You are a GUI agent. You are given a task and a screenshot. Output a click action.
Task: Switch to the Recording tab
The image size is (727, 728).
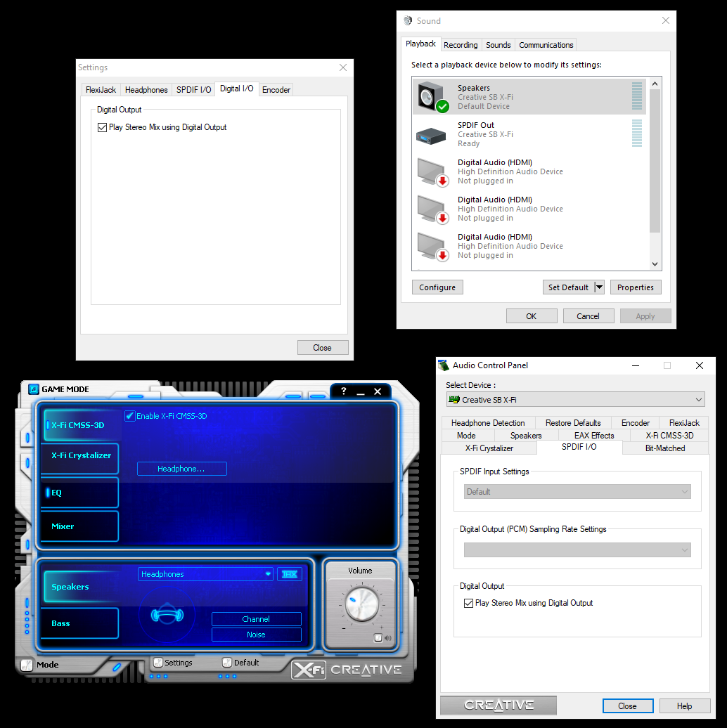click(461, 45)
